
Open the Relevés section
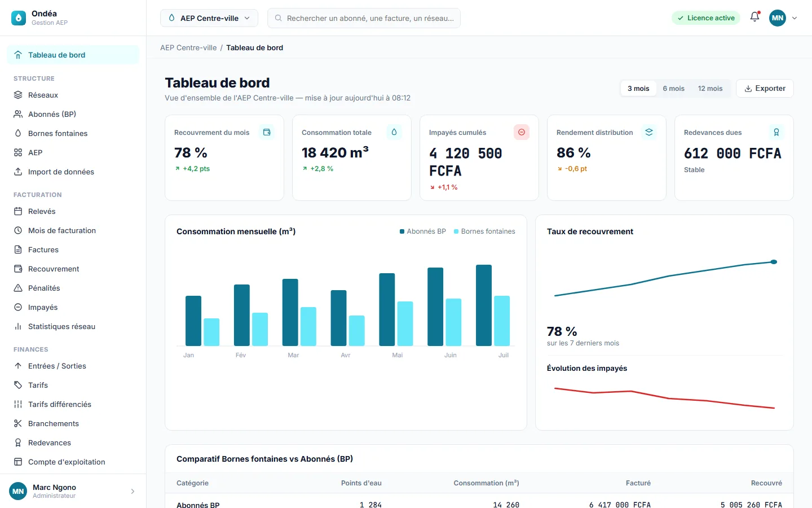[73, 211]
